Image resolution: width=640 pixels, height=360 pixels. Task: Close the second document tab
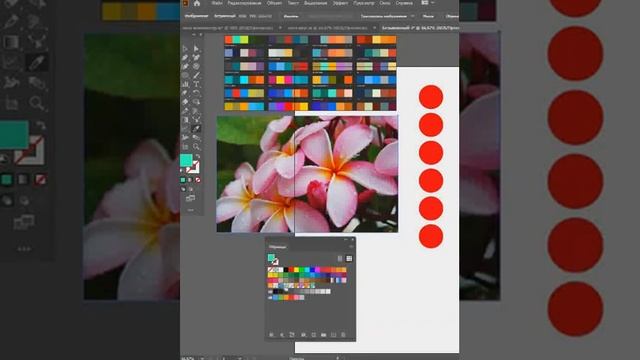pyautogui.click(x=374, y=28)
